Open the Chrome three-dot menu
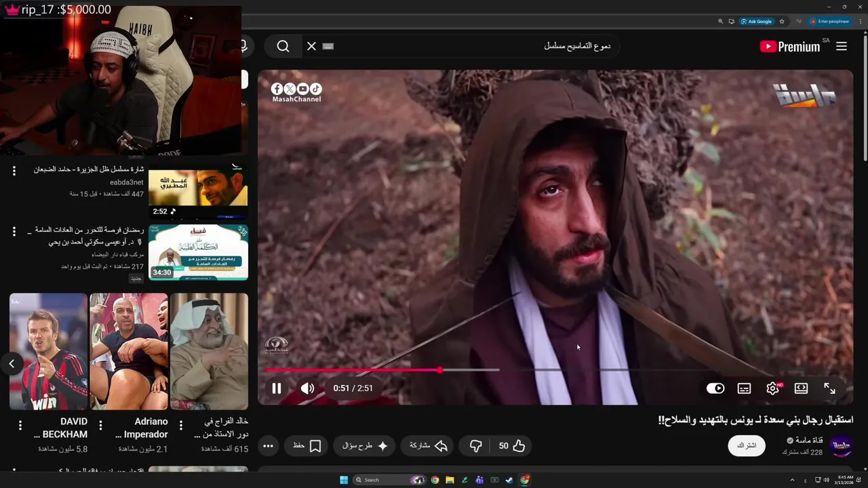868x488 pixels. coord(860,21)
